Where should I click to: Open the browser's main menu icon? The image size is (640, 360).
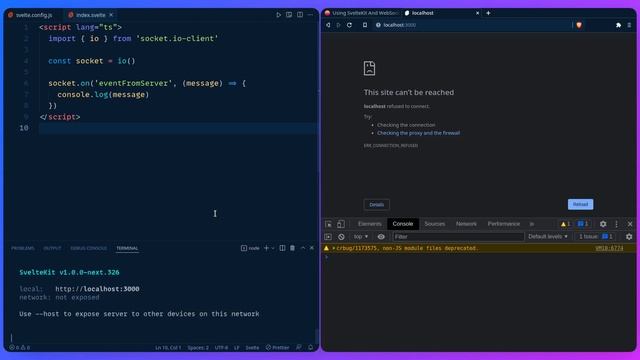[x=629, y=25]
